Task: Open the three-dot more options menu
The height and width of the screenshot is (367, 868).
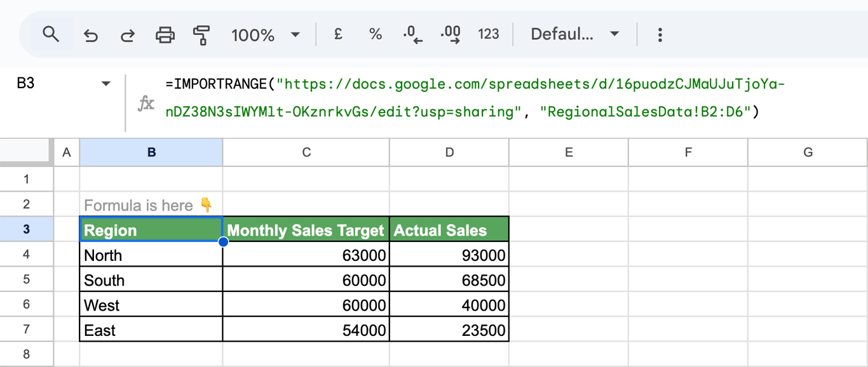Action: [660, 34]
